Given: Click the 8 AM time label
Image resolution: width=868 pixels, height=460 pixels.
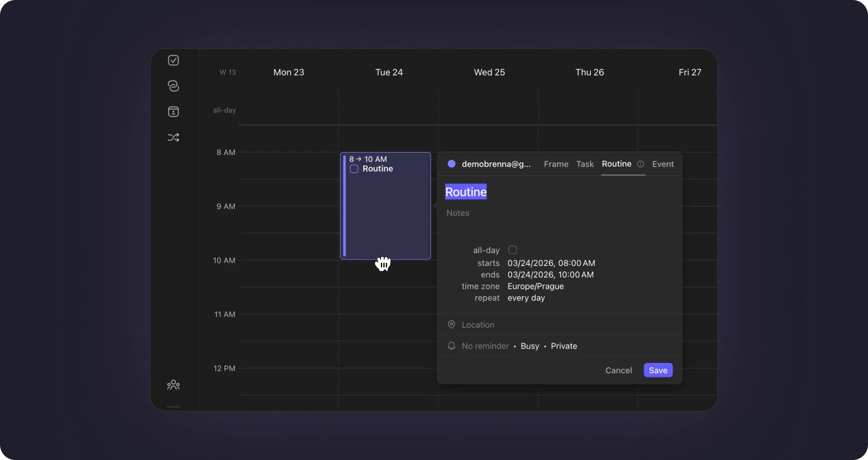Looking at the screenshot, I should pos(226,152).
